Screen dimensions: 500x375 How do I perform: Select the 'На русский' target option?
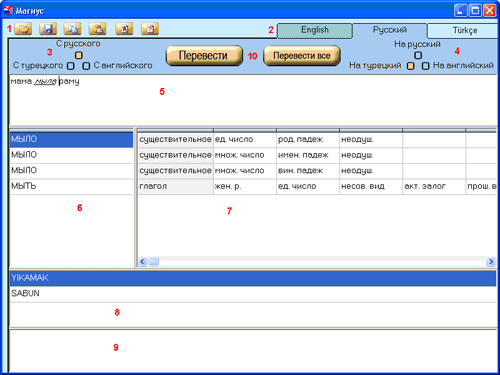coord(418,55)
